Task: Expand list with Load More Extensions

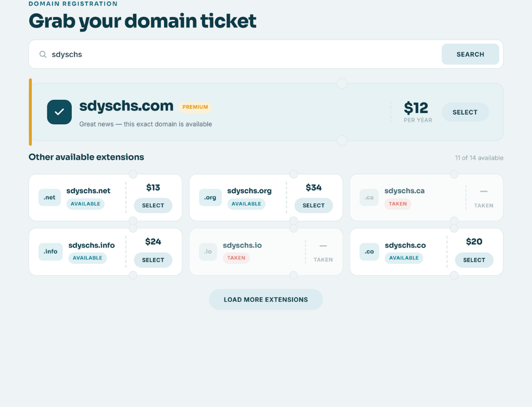Action: (x=266, y=300)
